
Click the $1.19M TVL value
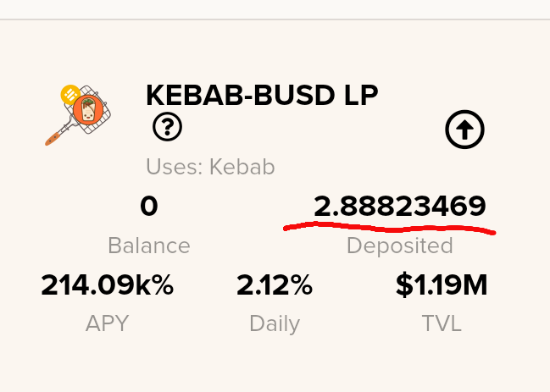pos(442,284)
